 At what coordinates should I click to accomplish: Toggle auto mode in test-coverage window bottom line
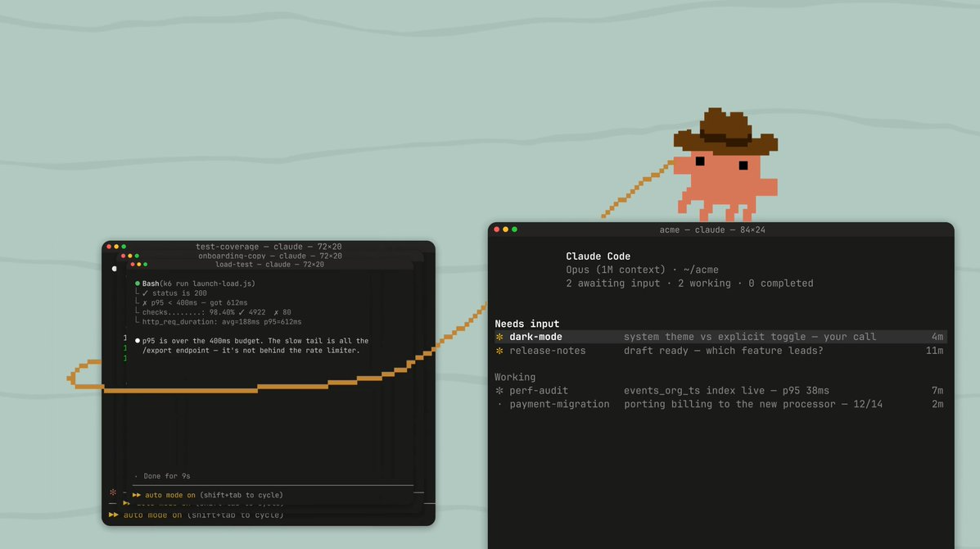(196, 515)
